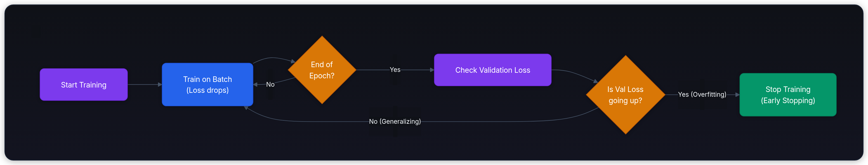Click the Stop Training (Early Stopping) node
868x165 pixels.
(x=788, y=95)
